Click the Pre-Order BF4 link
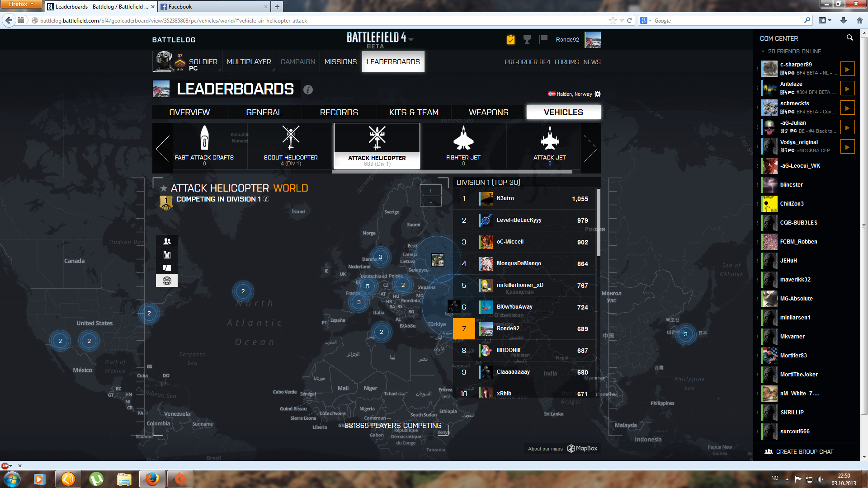The height and width of the screenshot is (488, 868). tap(527, 62)
